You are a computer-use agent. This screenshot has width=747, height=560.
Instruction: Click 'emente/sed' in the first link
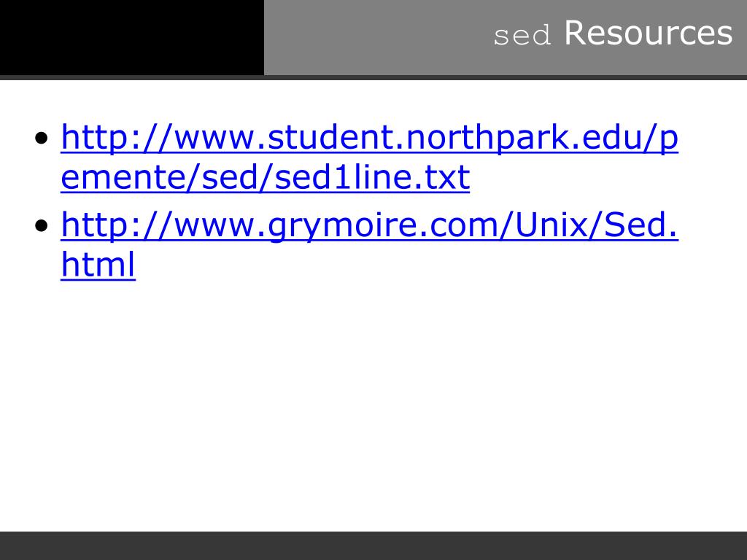click(x=166, y=177)
